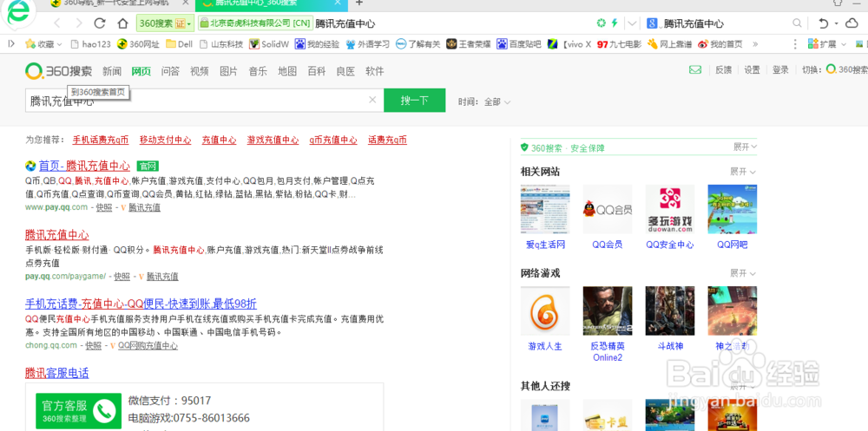Open 我的首页 weibo bookmark

[720, 43]
